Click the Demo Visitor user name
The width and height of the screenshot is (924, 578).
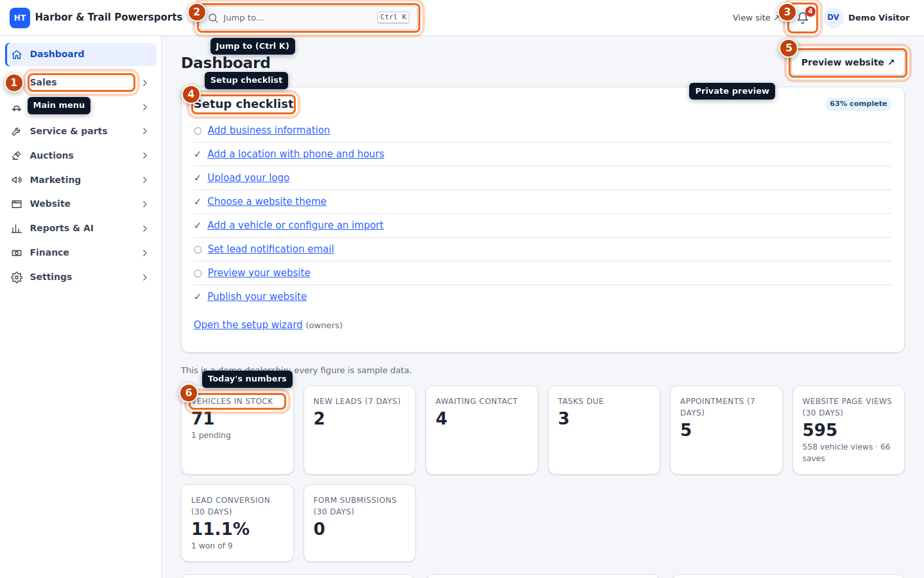[x=878, y=18]
